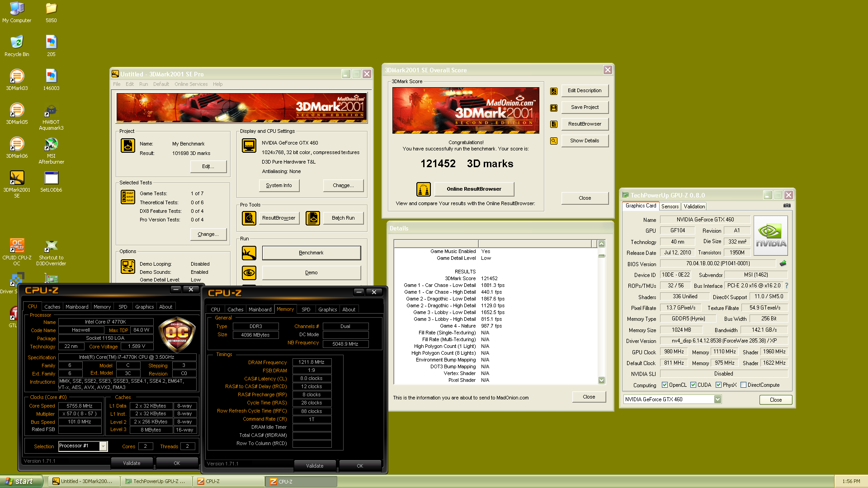Open Caches tab in Memory CPU-Z window

235,310
